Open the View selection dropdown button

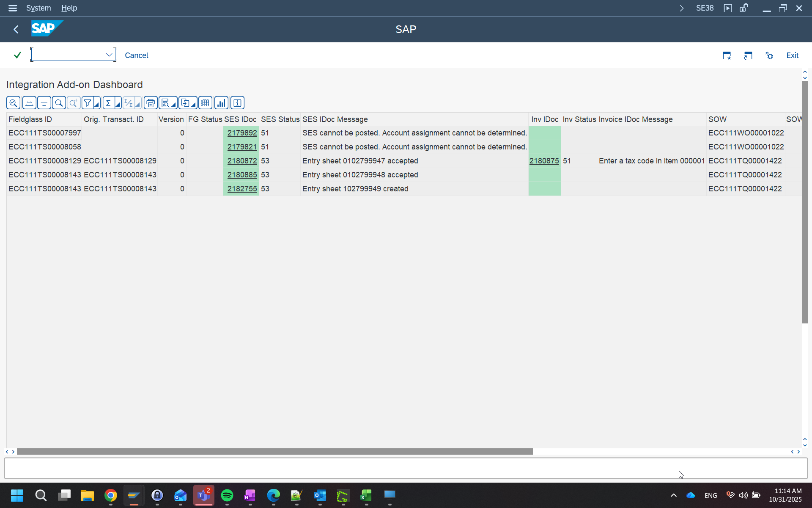[x=168, y=103]
